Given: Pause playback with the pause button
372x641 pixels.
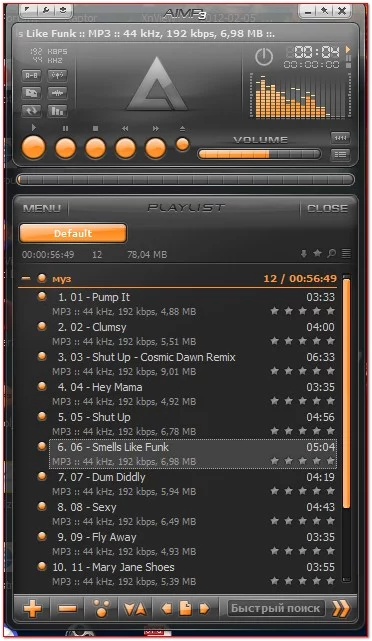Looking at the screenshot, I should 65,148.
